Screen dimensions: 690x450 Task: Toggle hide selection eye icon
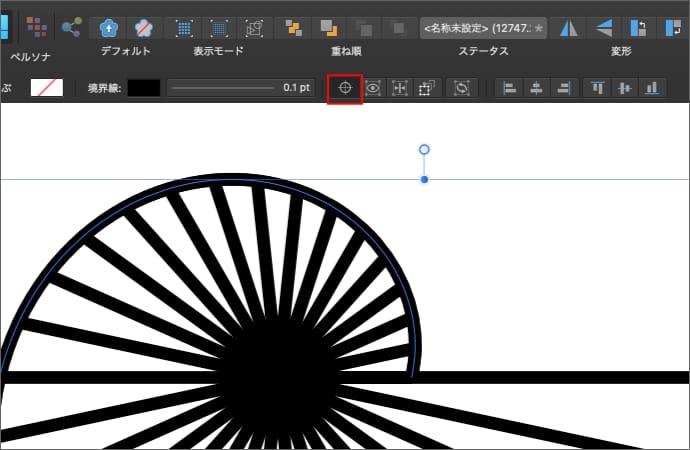coord(373,88)
